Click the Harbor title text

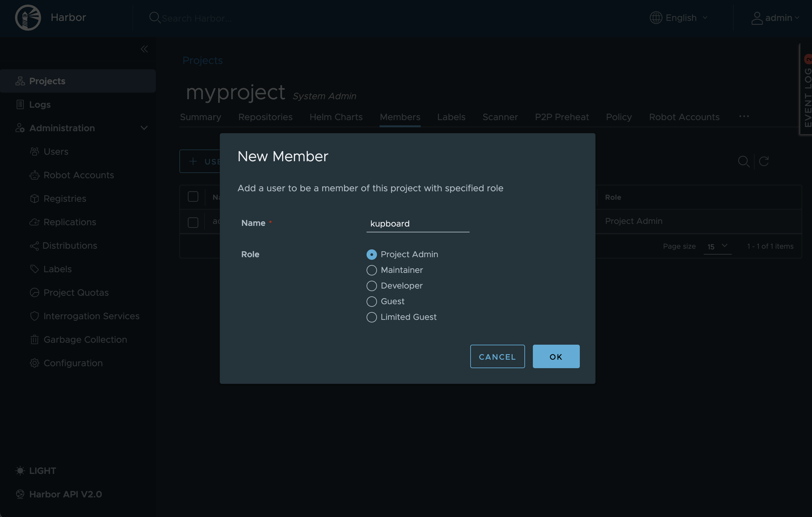tap(68, 18)
